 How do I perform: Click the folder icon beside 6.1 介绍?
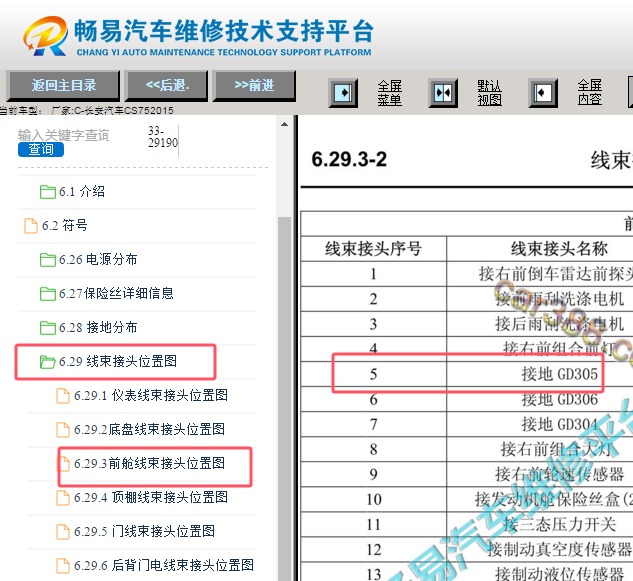pyautogui.click(x=48, y=192)
